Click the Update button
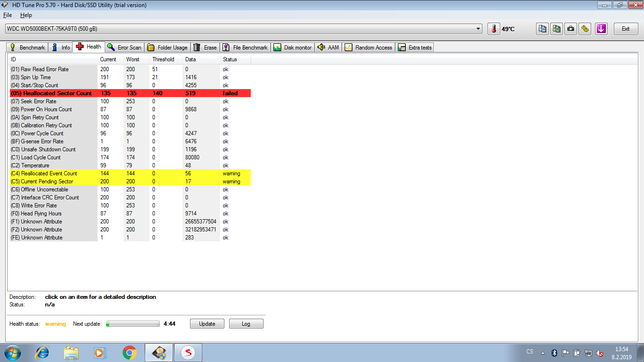Viewport: 644px width, 362px height. pos(207,324)
